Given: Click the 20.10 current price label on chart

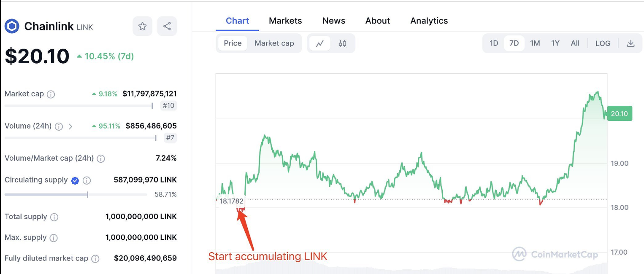Looking at the screenshot, I should [x=619, y=114].
